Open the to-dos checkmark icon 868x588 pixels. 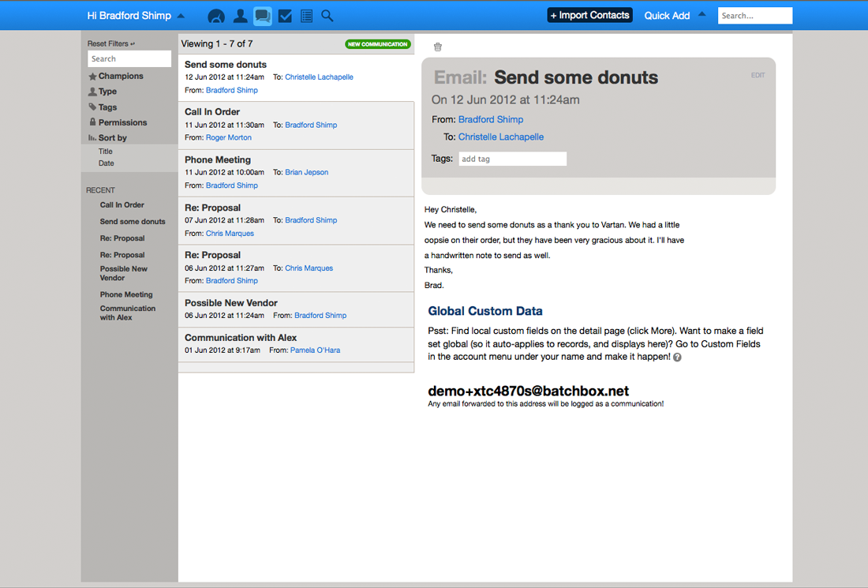[x=285, y=16]
